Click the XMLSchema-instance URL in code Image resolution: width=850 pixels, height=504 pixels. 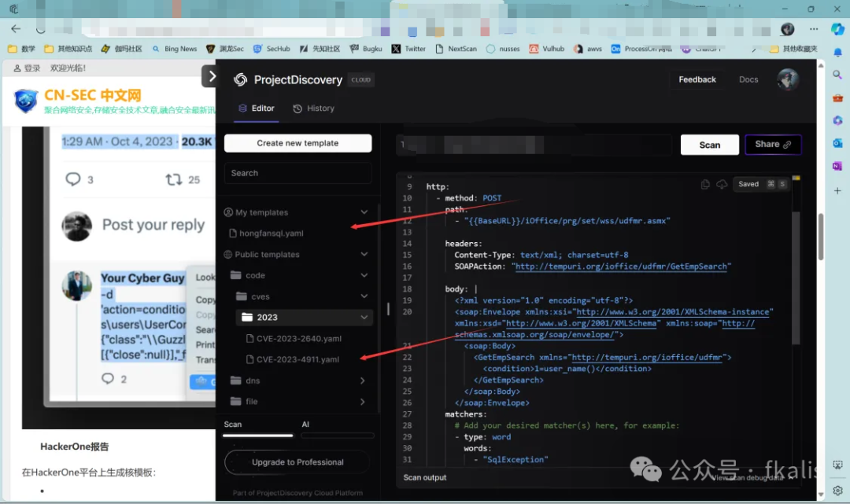tap(673, 312)
